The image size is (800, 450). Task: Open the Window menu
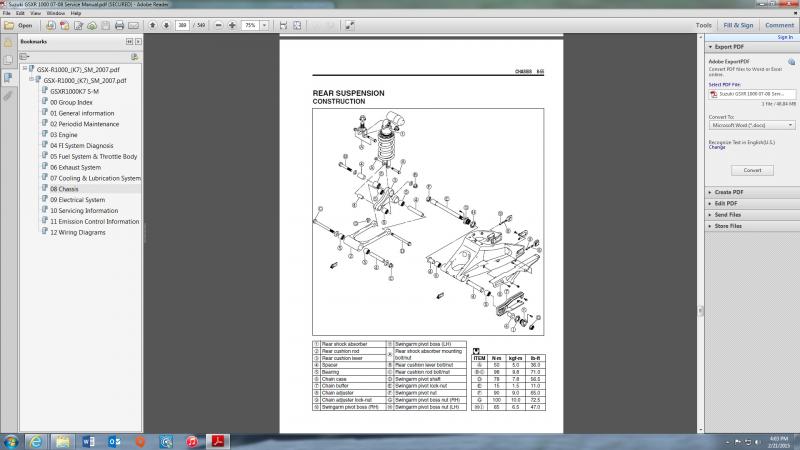tap(56, 13)
